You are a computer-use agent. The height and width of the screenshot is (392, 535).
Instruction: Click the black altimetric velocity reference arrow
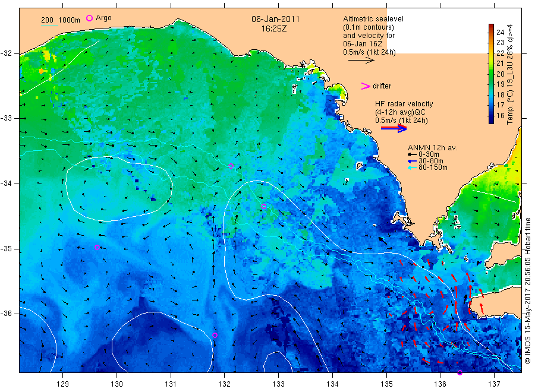(x=361, y=61)
